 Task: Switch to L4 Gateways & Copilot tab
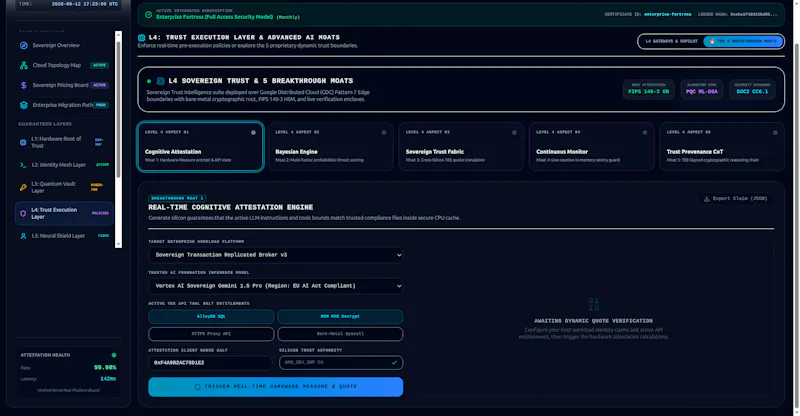click(x=671, y=41)
